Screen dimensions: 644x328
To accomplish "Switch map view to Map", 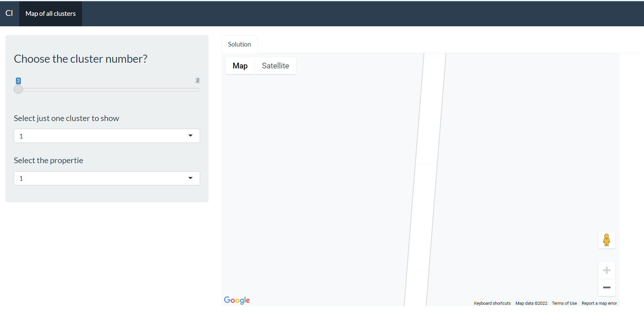I will [x=240, y=66].
